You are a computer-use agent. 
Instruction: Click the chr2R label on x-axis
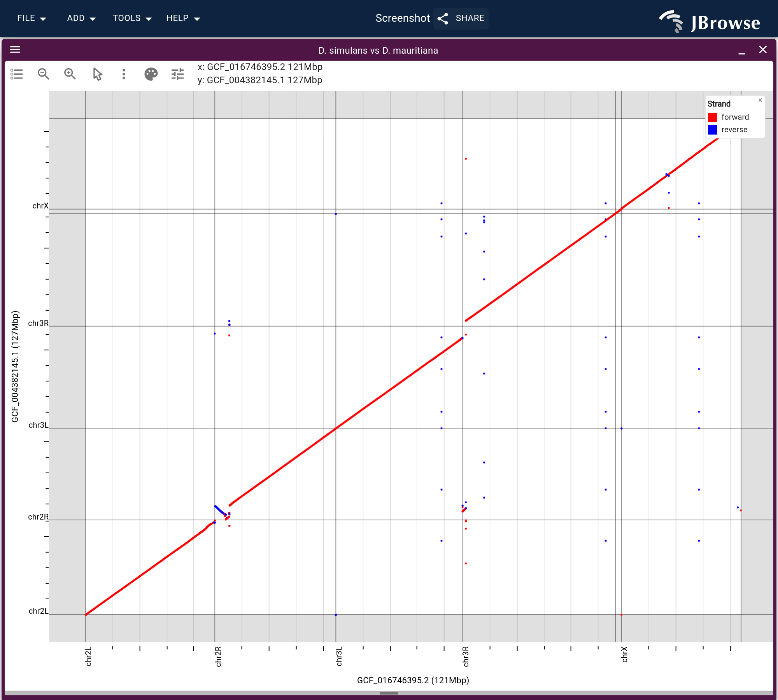218,656
